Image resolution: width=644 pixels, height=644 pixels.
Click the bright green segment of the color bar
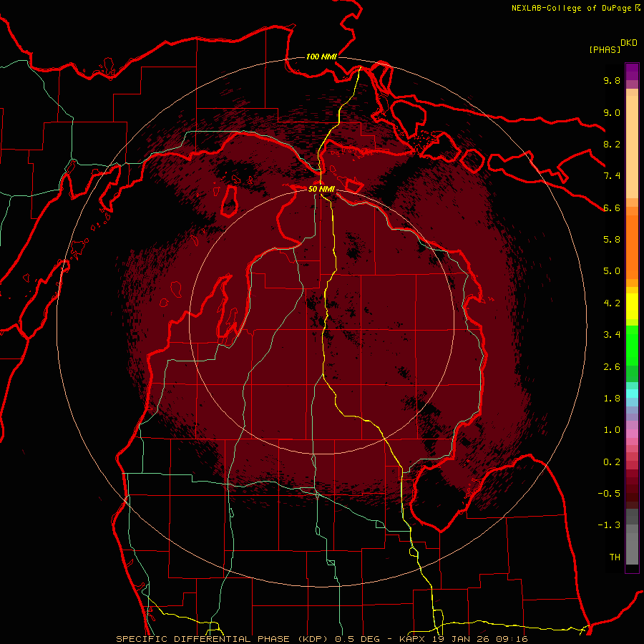tap(632, 346)
